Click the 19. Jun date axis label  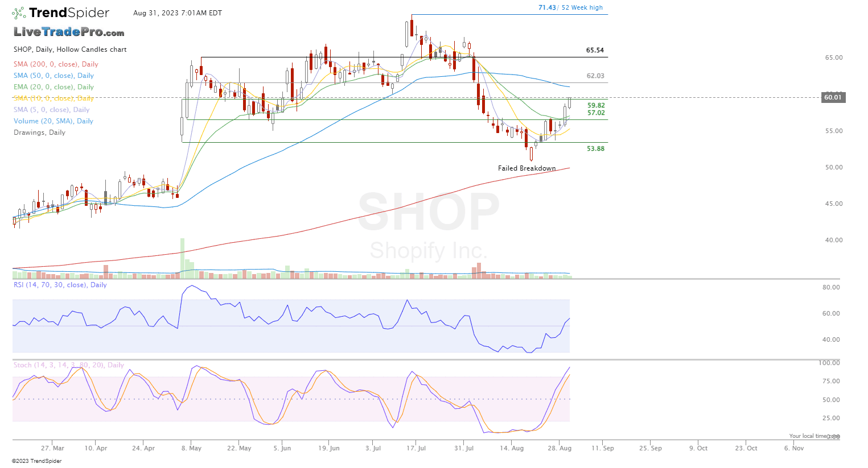(329, 448)
